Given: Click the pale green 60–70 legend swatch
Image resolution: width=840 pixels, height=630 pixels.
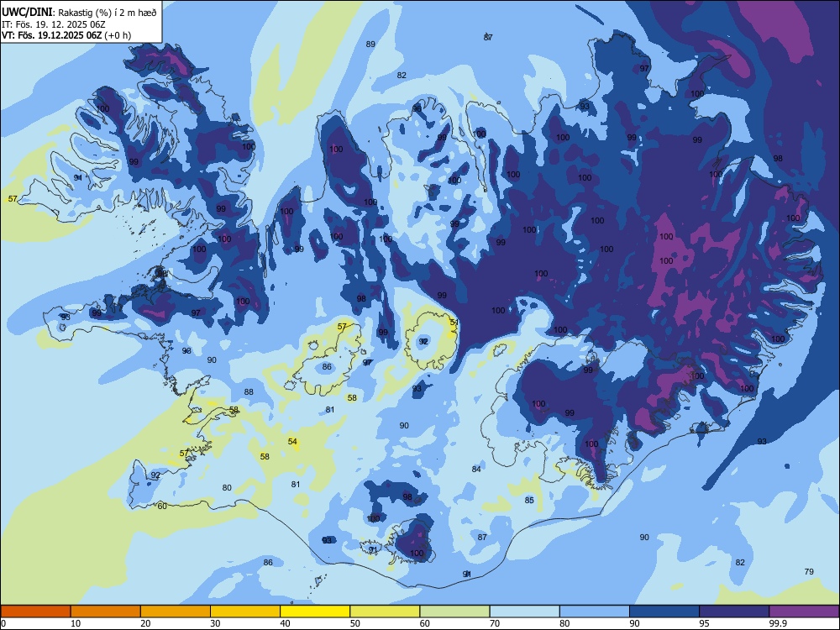Looking at the screenshot, I should click(454, 612).
